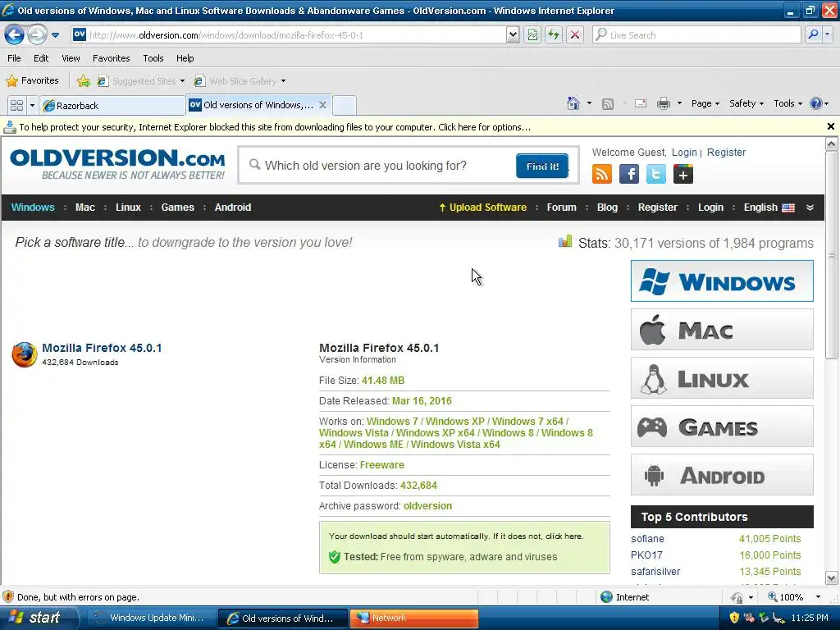This screenshot has width=840, height=630.
Task: Click the OldVersion.com logo
Action: click(x=117, y=163)
